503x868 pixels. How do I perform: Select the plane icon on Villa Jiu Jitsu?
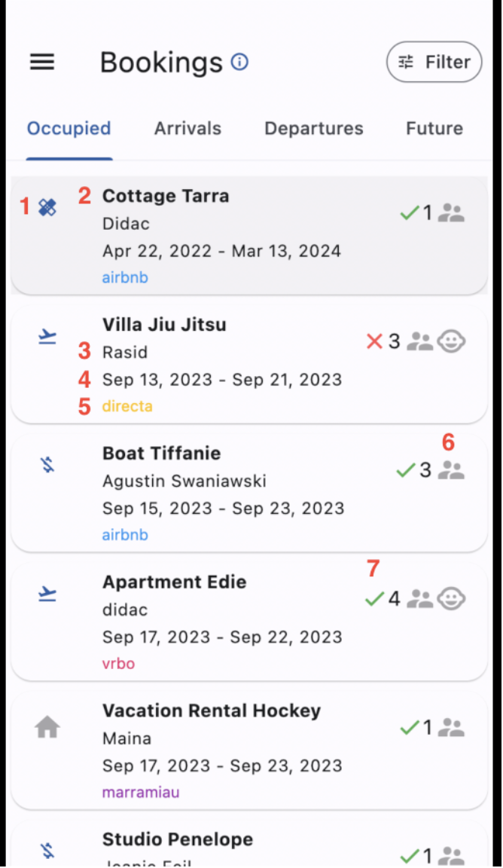coord(47,335)
